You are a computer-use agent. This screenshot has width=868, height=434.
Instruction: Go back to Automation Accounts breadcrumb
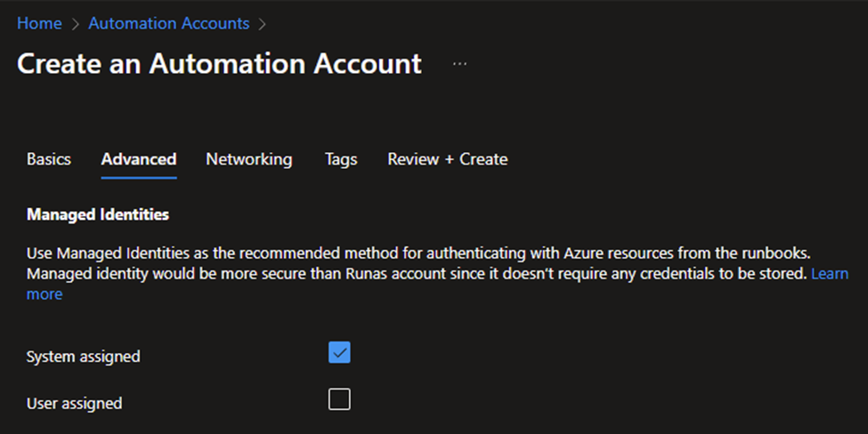pyautogui.click(x=169, y=23)
